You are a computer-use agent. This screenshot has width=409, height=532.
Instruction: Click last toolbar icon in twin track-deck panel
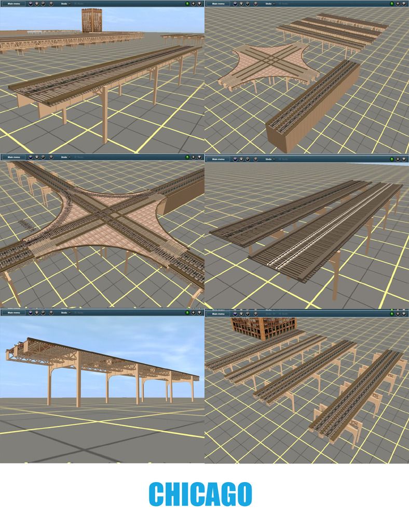click(404, 159)
